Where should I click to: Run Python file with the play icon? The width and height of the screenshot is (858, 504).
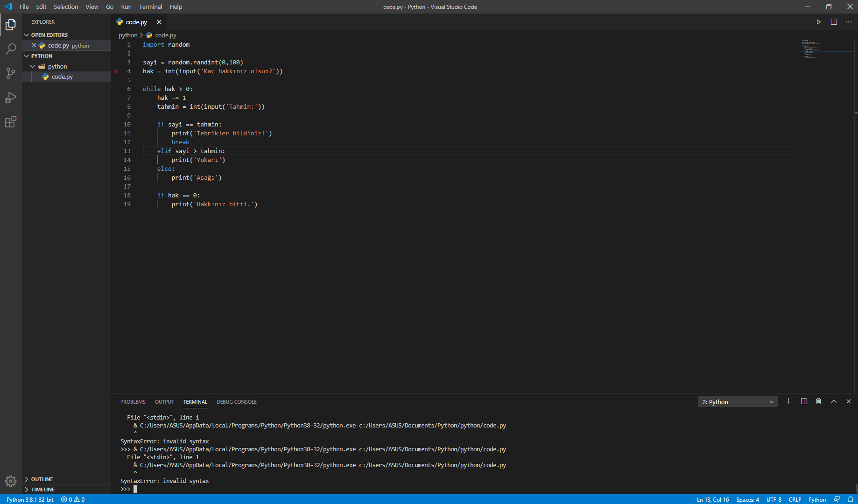(x=818, y=22)
